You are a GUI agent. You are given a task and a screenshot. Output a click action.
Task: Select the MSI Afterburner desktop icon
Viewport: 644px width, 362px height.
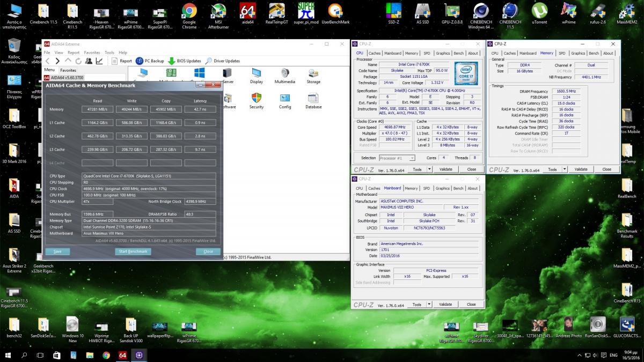click(218, 16)
